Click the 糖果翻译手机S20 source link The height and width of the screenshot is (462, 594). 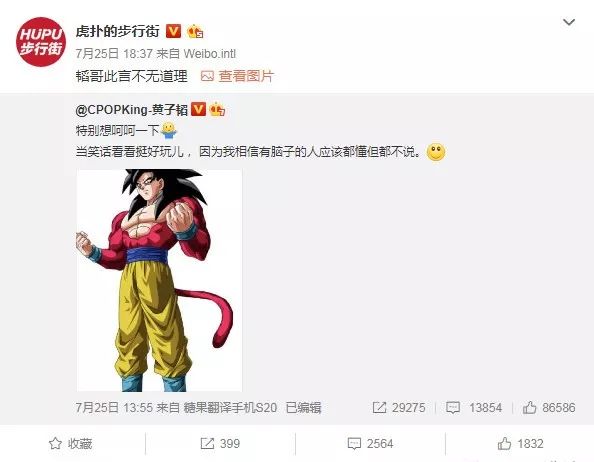pyautogui.click(x=230, y=408)
